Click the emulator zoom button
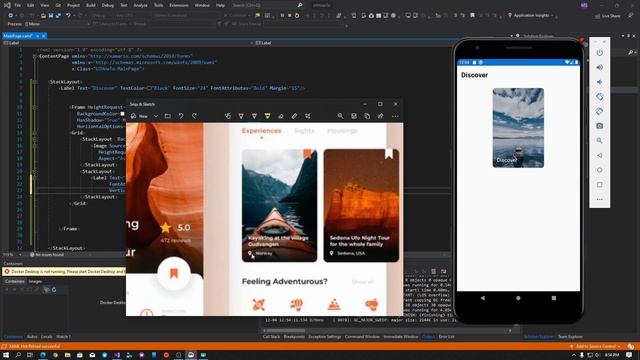The image size is (640, 360). tap(600, 141)
